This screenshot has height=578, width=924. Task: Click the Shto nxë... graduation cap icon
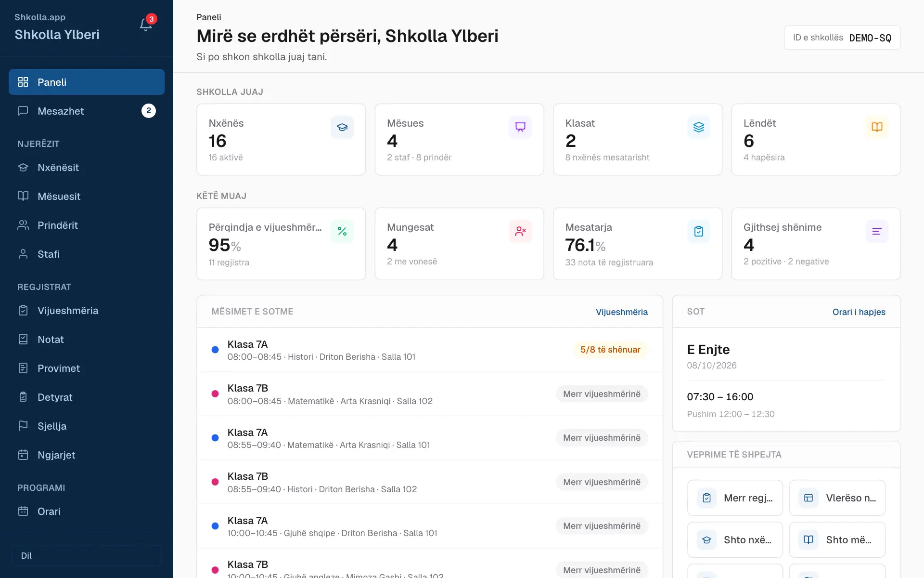(x=706, y=540)
